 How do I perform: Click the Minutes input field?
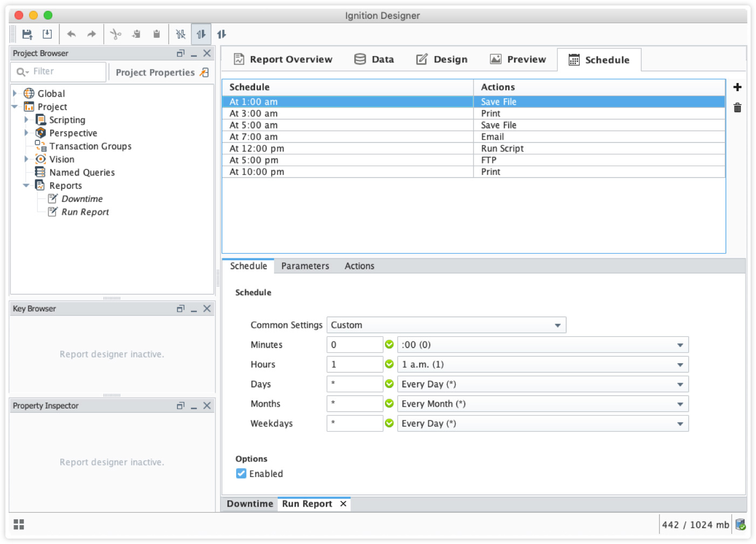tap(354, 345)
